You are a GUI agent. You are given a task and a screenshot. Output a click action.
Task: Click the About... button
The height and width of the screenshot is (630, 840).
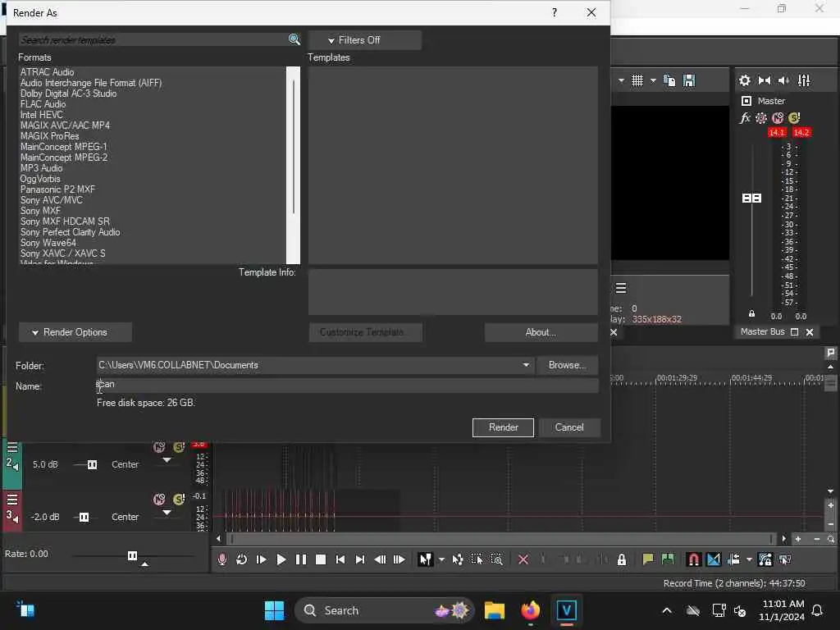click(541, 332)
